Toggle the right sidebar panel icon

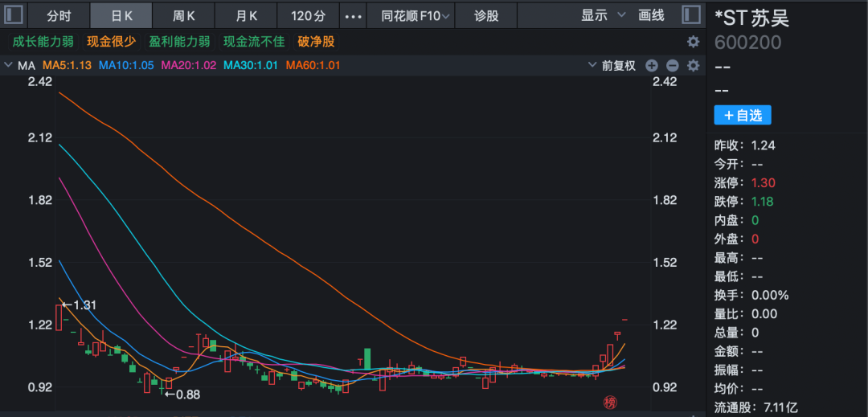[690, 15]
